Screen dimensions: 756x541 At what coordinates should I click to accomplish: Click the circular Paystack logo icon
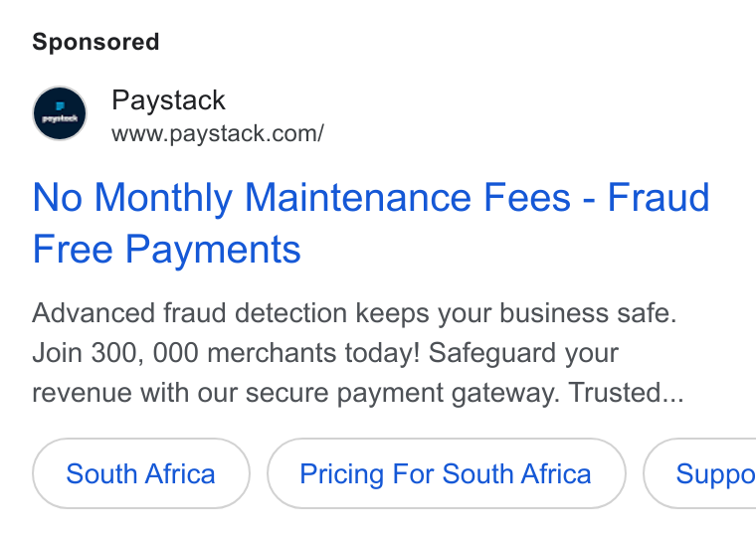coord(60,113)
